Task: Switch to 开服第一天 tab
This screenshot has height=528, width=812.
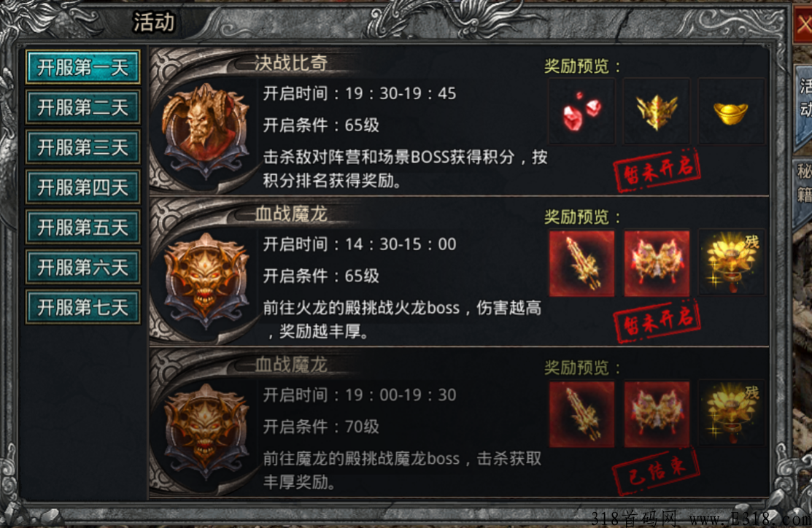Action: coord(83,67)
